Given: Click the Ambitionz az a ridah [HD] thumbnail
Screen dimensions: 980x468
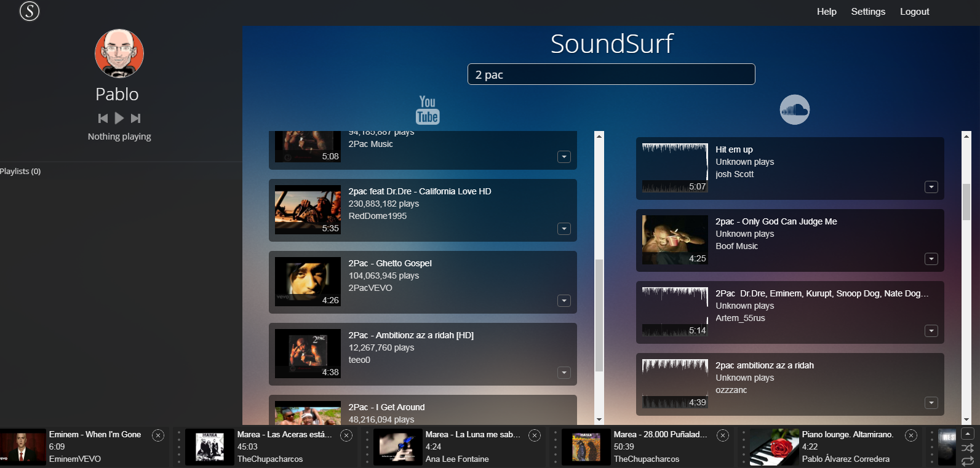Looking at the screenshot, I should tap(308, 354).
